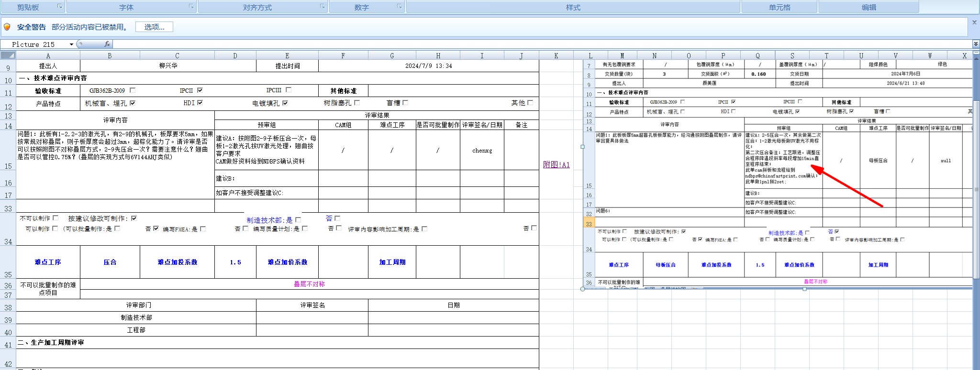Select column E header
The width and height of the screenshot is (980, 370).
(x=287, y=55)
